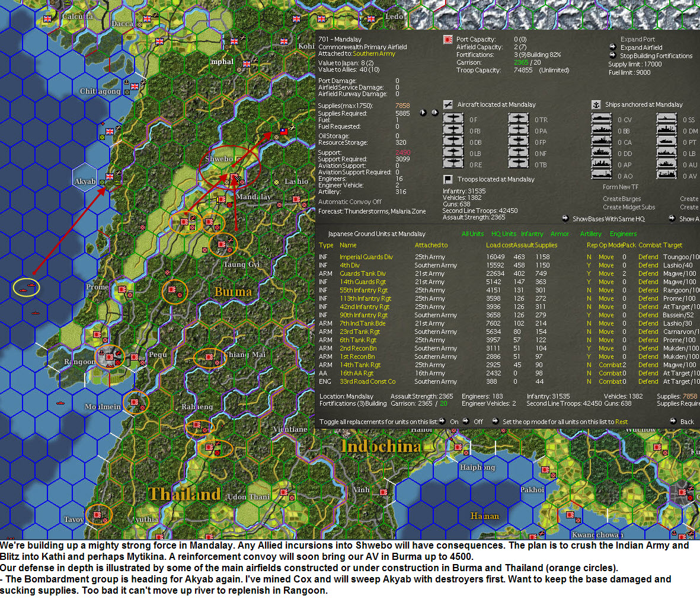Image resolution: width=700 pixels, height=602 pixels.
Task: Click the night fighter (NF) aircraft icon
Action: click(518, 152)
